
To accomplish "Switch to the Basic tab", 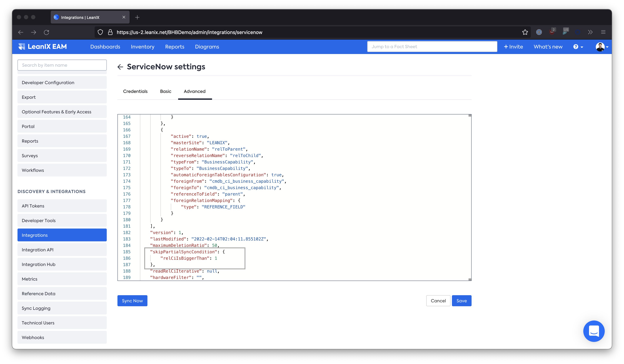I will 166,91.
